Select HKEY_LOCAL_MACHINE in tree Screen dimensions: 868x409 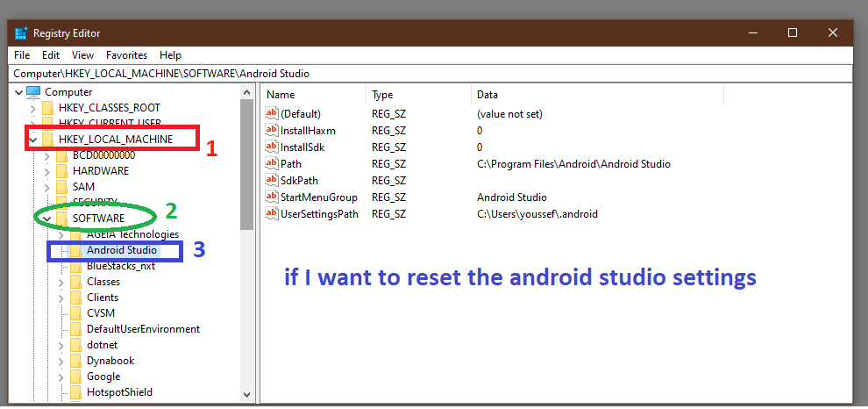116,139
